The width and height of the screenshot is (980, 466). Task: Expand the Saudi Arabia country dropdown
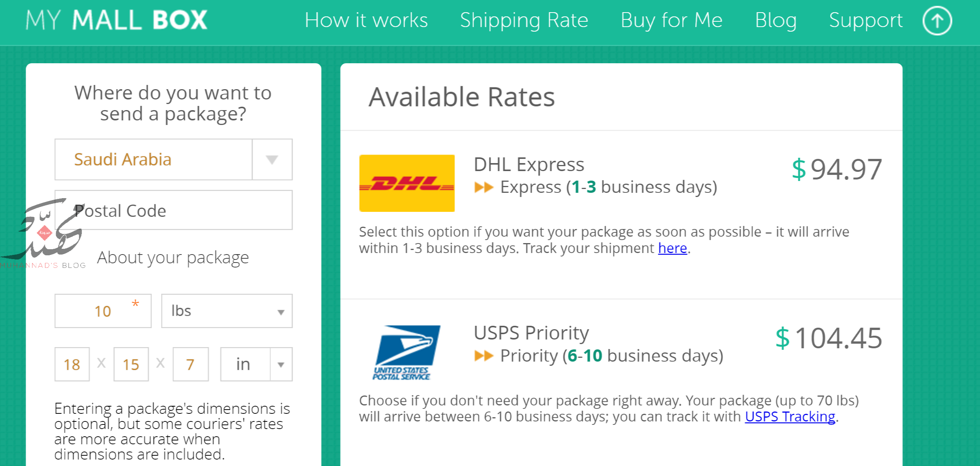pos(173,159)
